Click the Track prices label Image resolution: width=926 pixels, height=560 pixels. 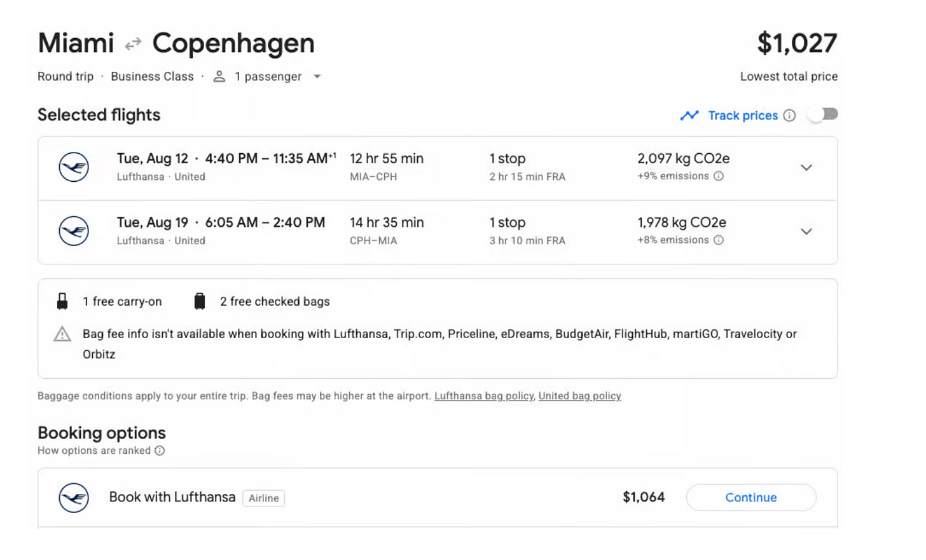743,116
